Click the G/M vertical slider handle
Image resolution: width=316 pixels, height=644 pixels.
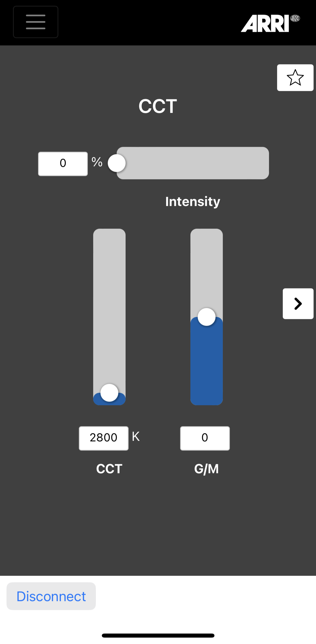pos(207,317)
